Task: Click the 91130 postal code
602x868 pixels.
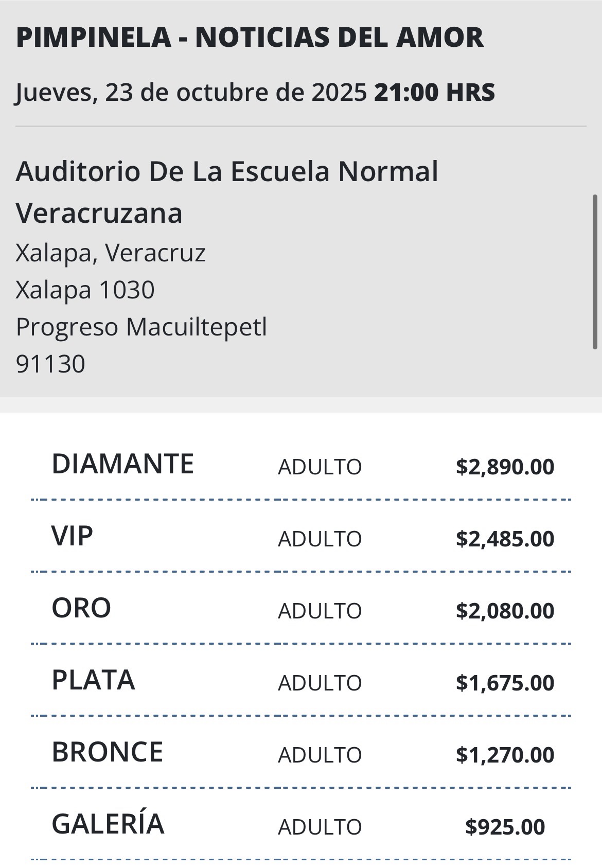Action: [x=50, y=364]
